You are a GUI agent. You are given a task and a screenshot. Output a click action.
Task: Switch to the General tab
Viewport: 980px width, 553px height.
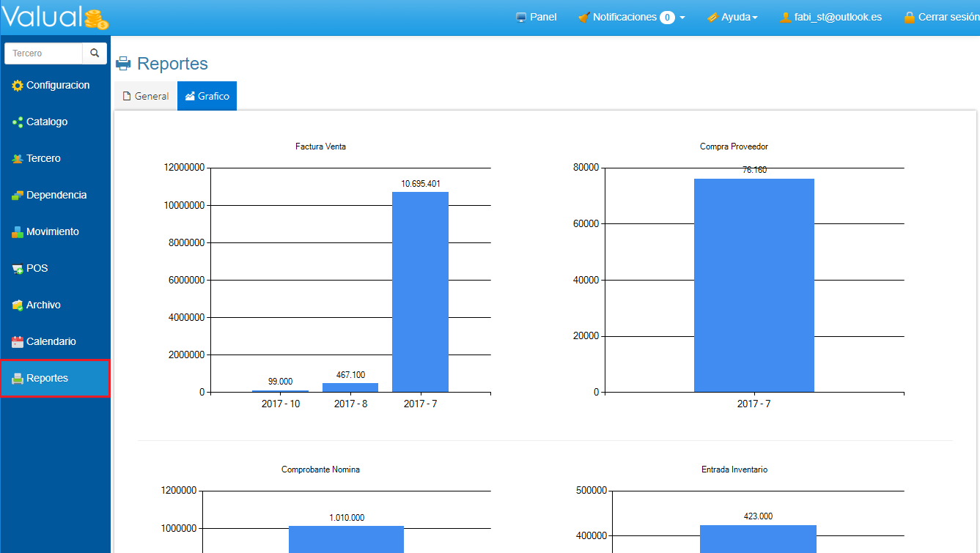[146, 96]
